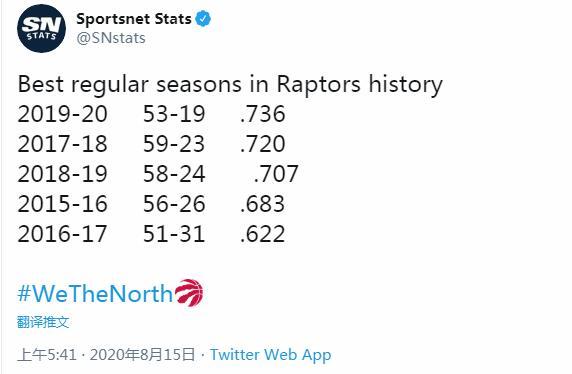Click the tweet headline about Raptors history
The height and width of the screenshot is (374, 572).
coord(230,84)
